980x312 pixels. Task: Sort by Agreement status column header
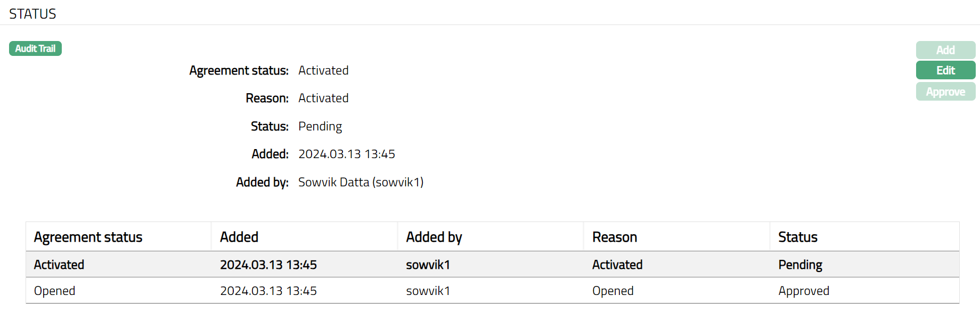(x=88, y=237)
